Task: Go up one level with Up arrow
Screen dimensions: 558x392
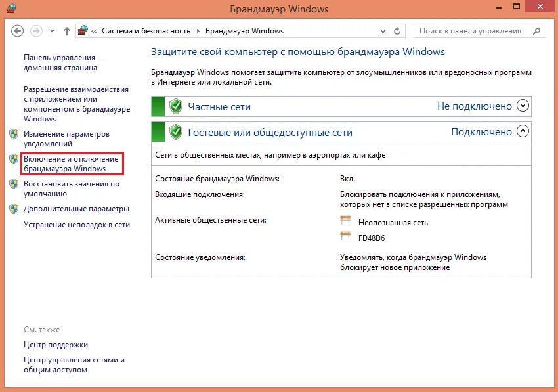Action: click(66, 31)
